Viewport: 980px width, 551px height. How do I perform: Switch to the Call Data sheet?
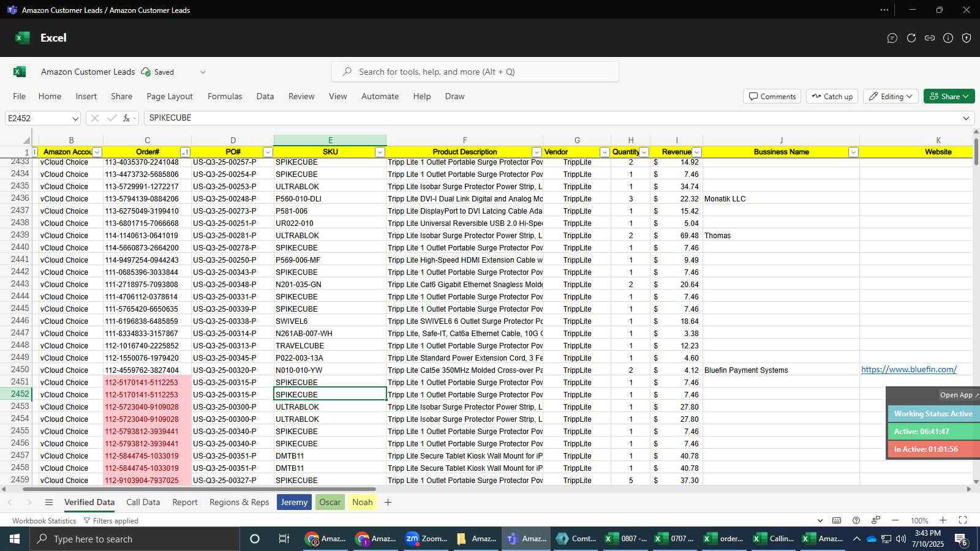click(143, 503)
